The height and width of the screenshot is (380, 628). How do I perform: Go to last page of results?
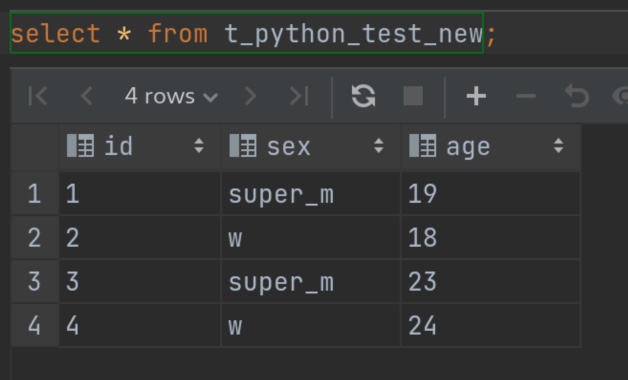click(299, 96)
